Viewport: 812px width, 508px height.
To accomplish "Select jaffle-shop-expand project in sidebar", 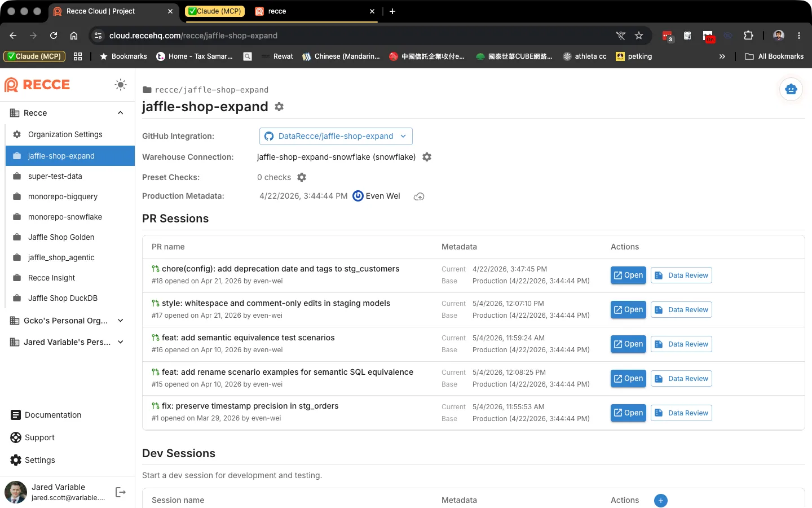I will tap(70, 156).
